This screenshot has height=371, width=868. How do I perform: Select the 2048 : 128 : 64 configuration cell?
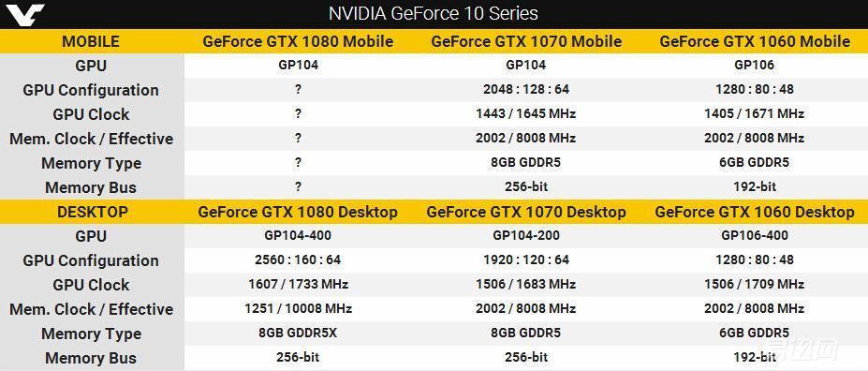pos(526,90)
